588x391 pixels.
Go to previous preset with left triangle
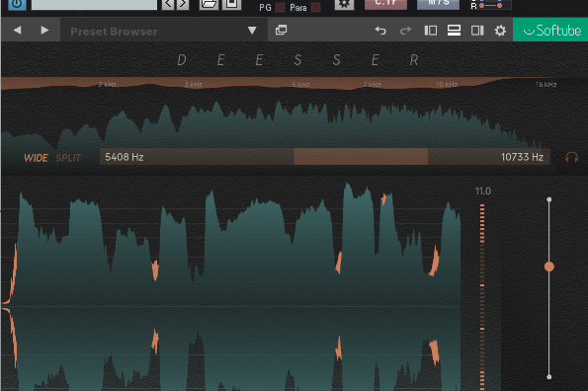[17, 30]
